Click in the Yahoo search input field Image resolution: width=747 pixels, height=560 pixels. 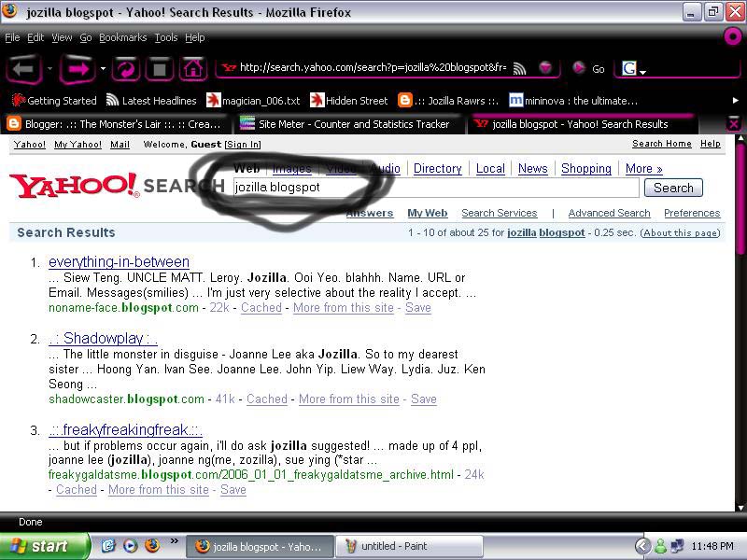click(x=435, y=188)
